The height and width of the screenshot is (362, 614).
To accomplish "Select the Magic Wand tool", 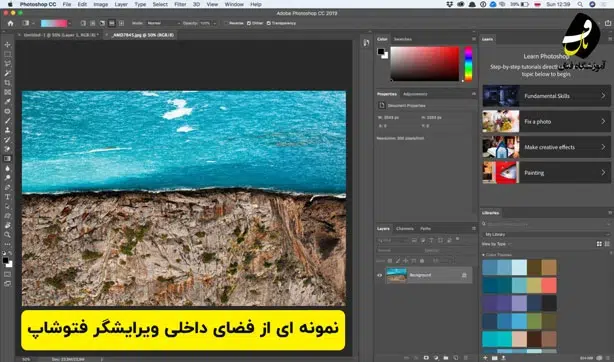I will 7,73.
